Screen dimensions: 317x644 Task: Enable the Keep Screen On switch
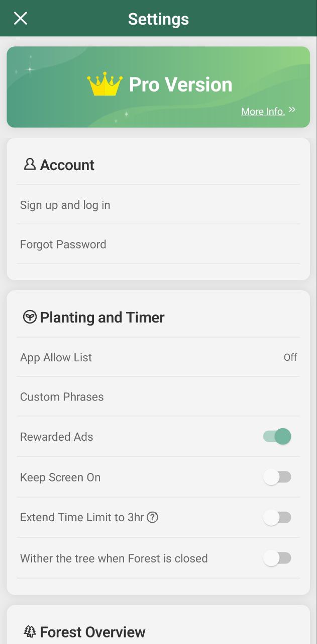click(x=277, y=477)
